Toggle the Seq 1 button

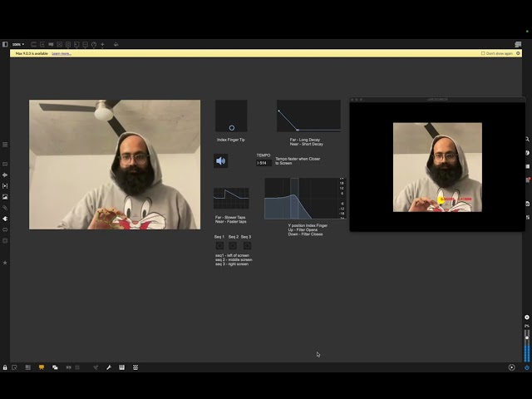click(x=219, y=246)
